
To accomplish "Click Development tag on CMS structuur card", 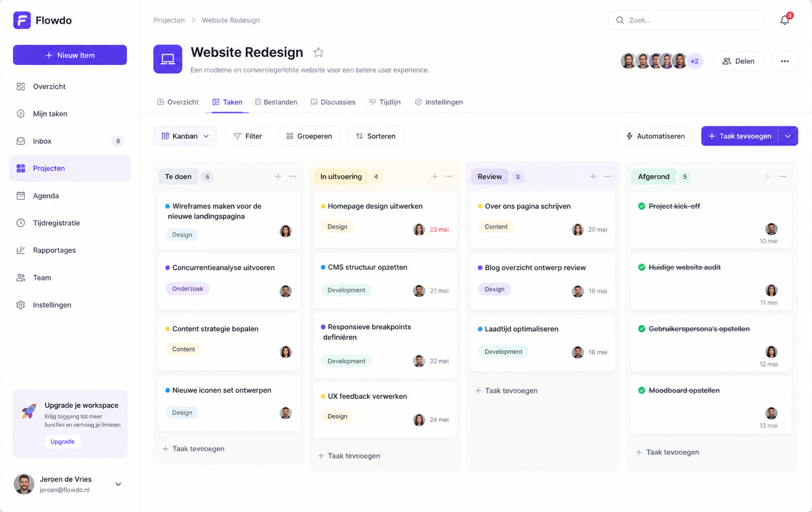I will [346, 290].
